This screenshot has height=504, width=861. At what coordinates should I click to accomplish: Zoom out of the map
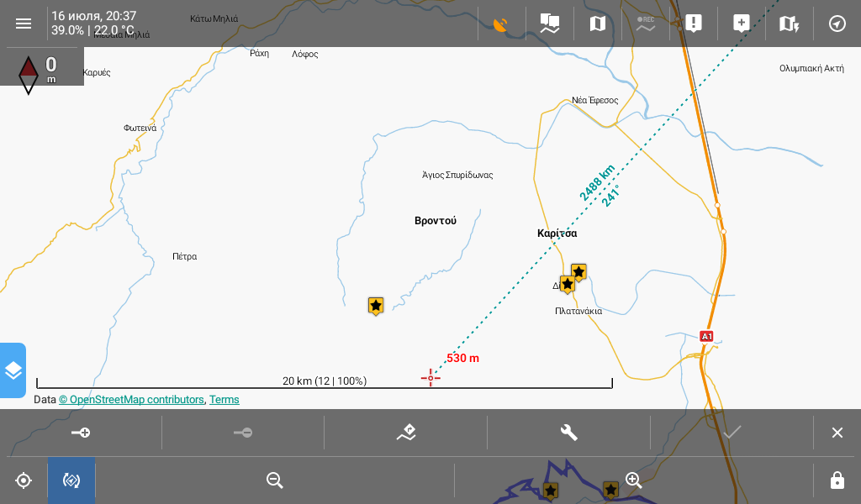click(x=274, y=480)
